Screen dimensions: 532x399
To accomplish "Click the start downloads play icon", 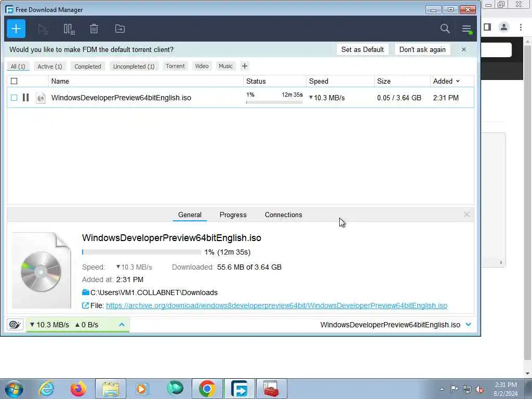I will click(x=43, y=29).
